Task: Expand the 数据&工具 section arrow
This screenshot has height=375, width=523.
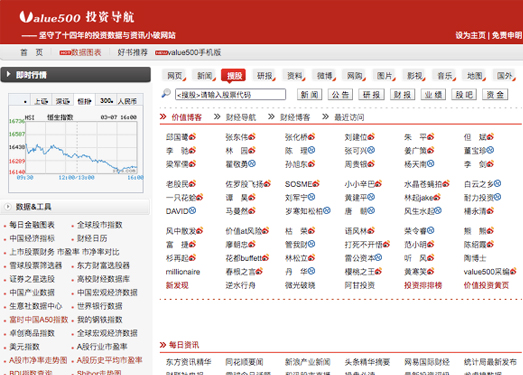Action: pyautogui.click(x=8, y=207)
